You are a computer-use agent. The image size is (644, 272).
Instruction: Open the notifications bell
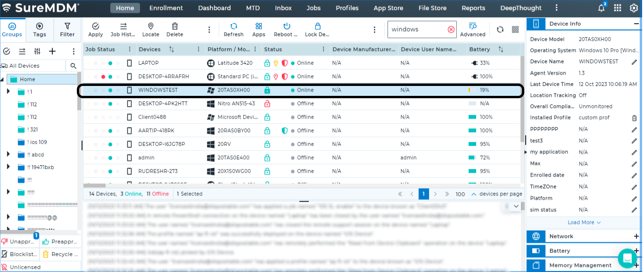[x=602, y=8]
